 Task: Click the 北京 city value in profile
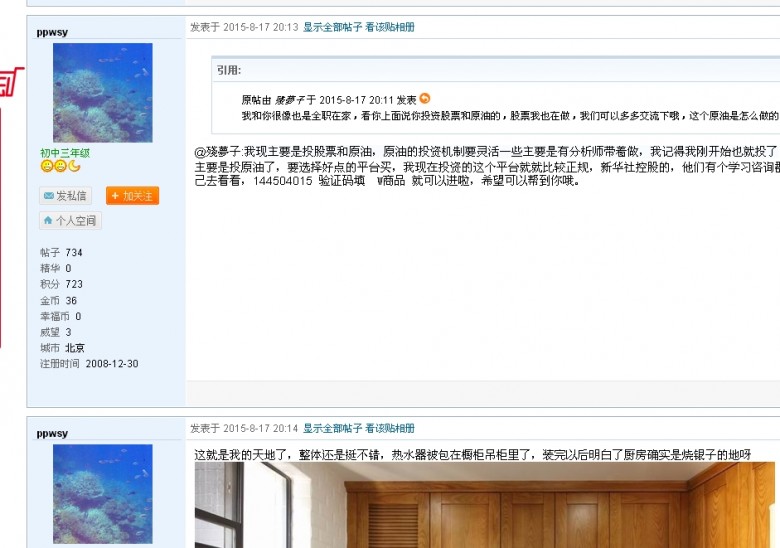[75, 348]
